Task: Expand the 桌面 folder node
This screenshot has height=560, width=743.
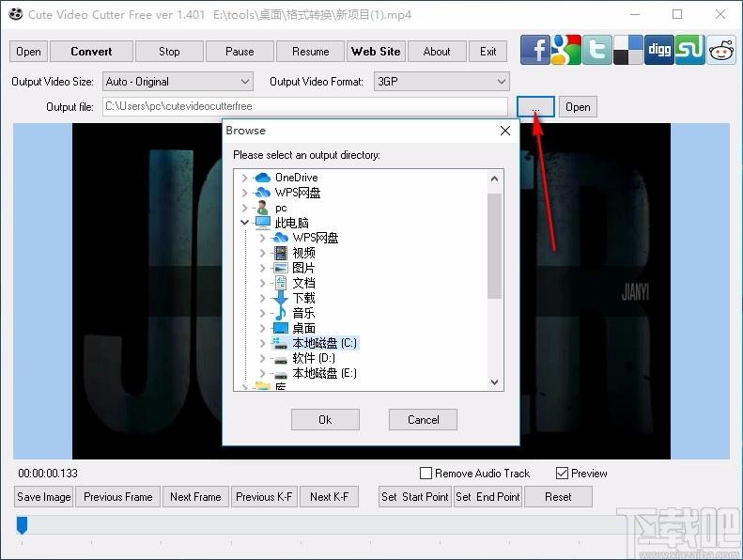Action: [x=262, y=328]
